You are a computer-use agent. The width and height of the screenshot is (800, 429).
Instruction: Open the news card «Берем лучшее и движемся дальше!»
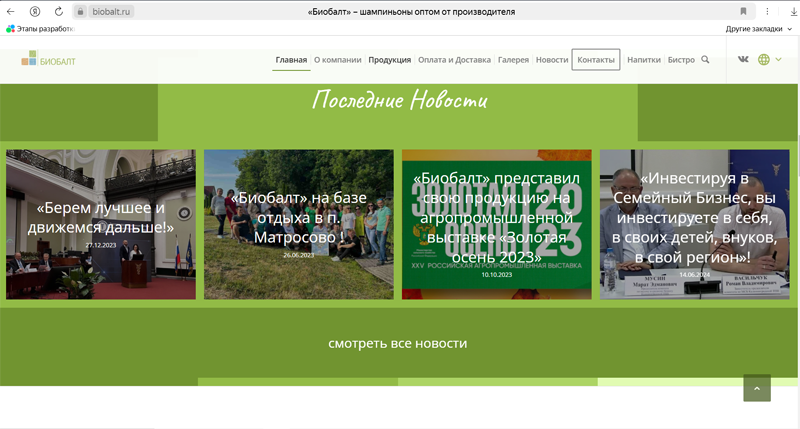[x=101, y=224]
